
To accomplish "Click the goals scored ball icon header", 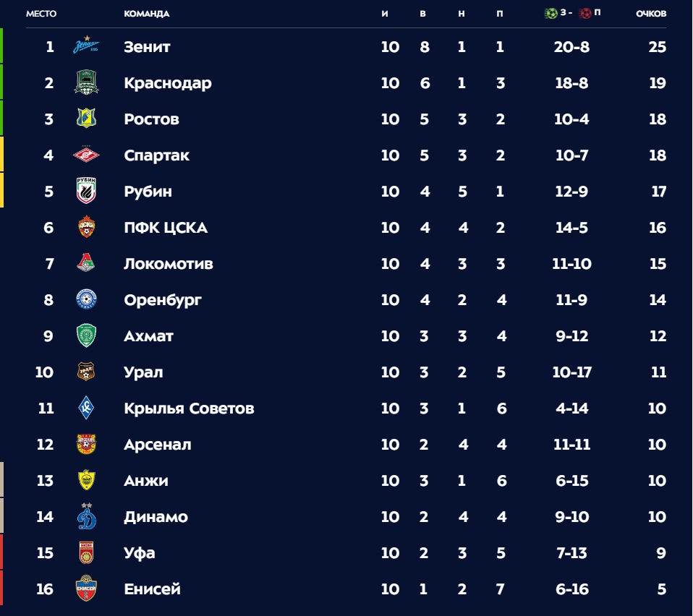I will pos(551,13).
